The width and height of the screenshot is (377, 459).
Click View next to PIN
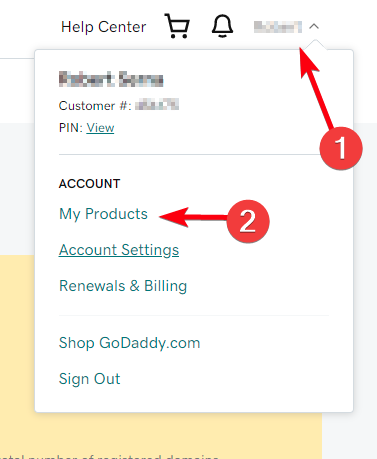click(100, 128)
